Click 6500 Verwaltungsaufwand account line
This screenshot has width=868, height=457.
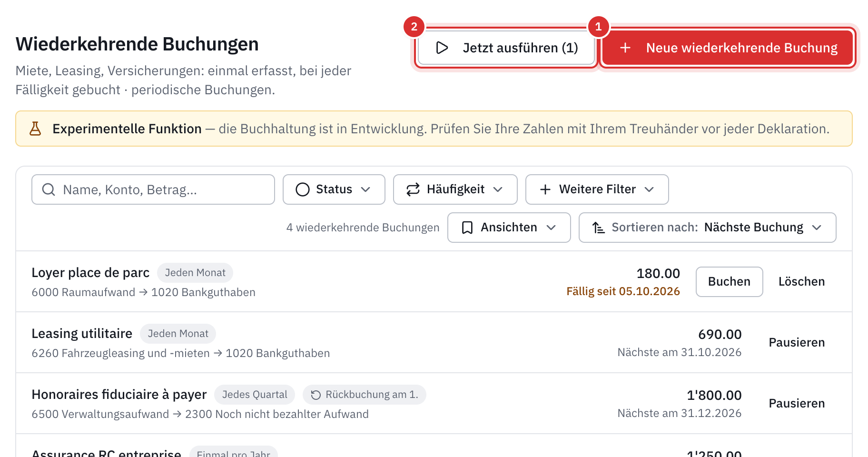(200, 414)
